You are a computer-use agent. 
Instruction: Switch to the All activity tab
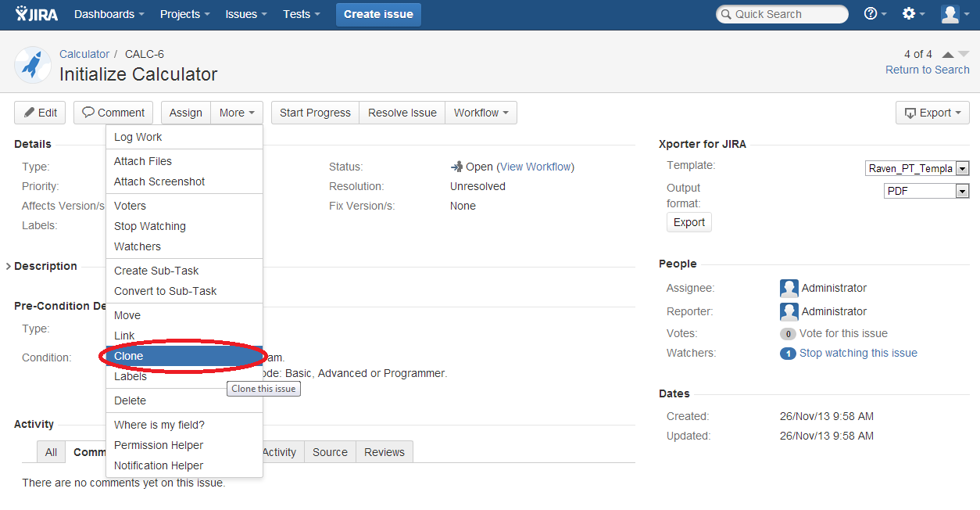[x=51, y=452]
